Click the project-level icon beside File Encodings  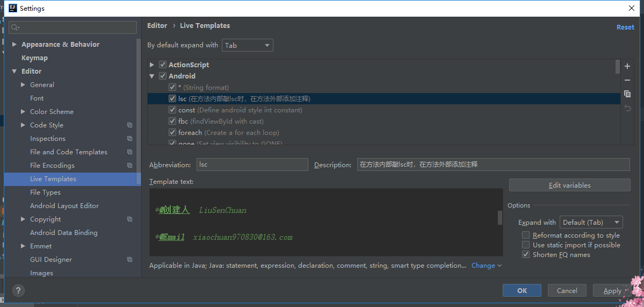pos(130,165)
